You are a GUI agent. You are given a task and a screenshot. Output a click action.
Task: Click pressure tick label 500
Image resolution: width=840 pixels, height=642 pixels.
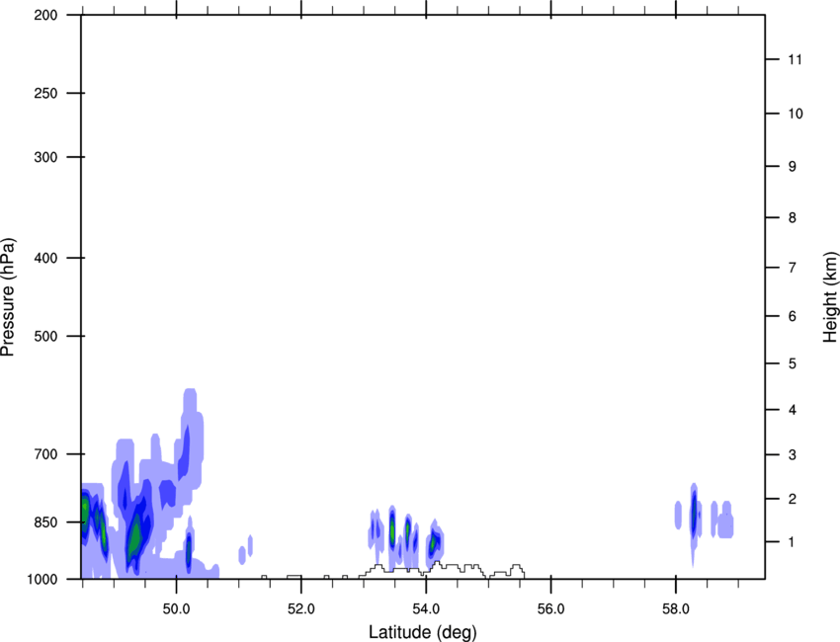(x=45, y=336)
